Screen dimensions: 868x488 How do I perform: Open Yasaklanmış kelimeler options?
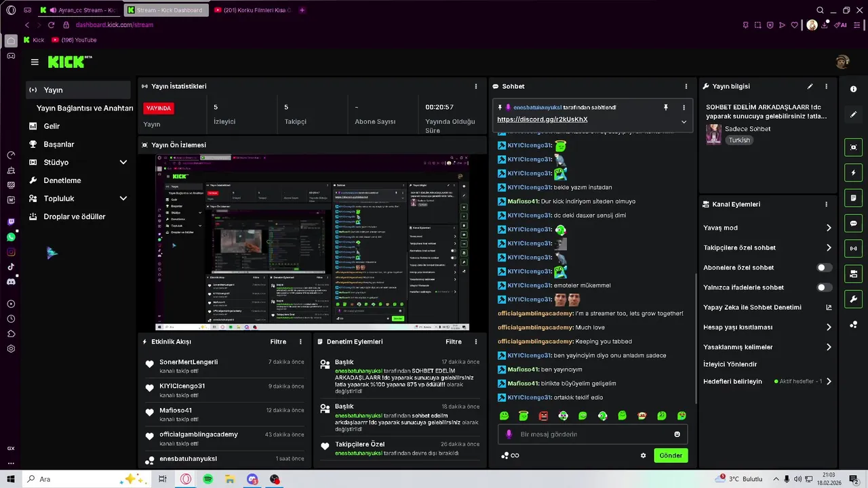tap(767, 347)
